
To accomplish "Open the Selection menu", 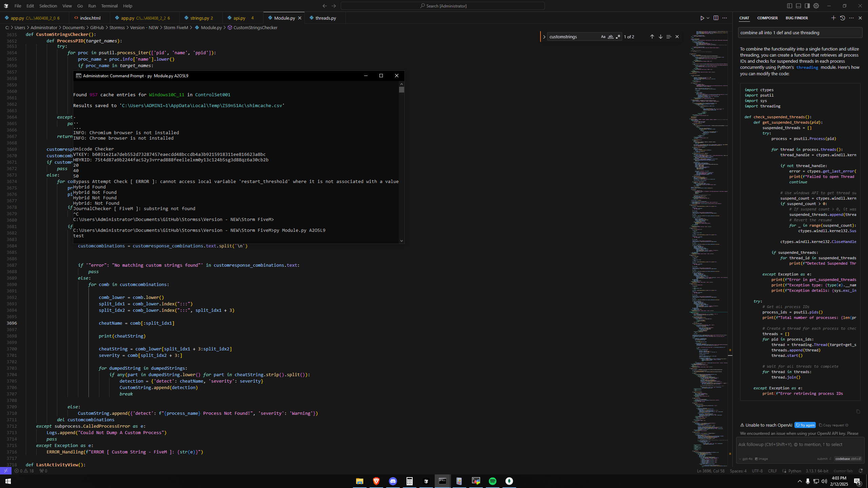I will (48, 6).
